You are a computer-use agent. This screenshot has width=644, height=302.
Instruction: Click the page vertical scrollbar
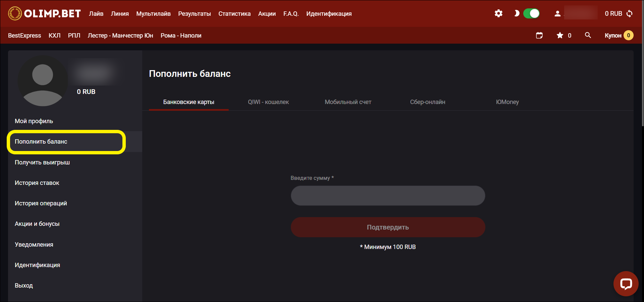click(x=642, y=64)
